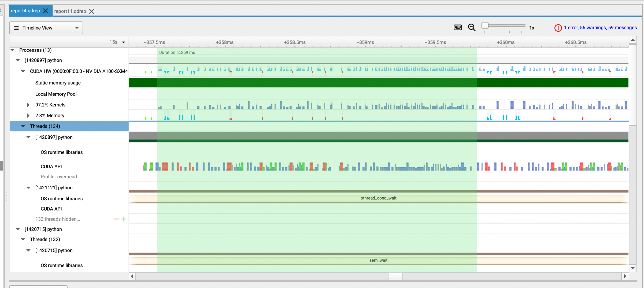644x288 pixels.
Task: Close the report4.qdrep tab
Action: click(45, 11)
